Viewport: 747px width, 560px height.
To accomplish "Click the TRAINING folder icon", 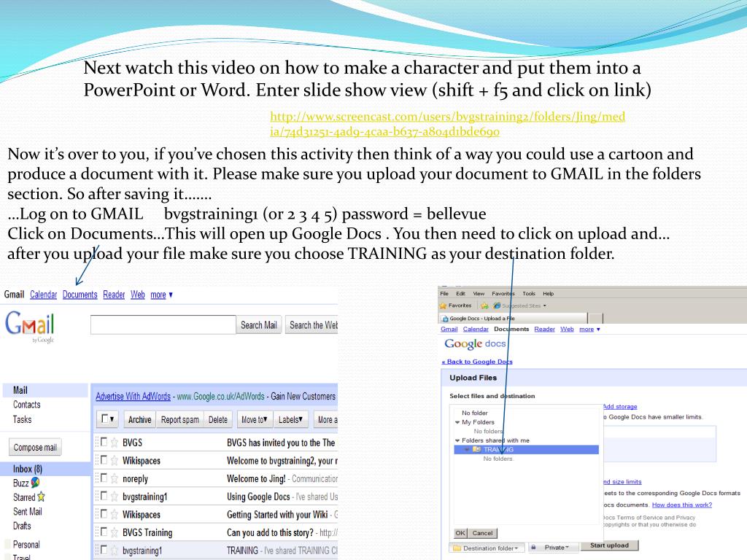I will [x=476, y=449].
